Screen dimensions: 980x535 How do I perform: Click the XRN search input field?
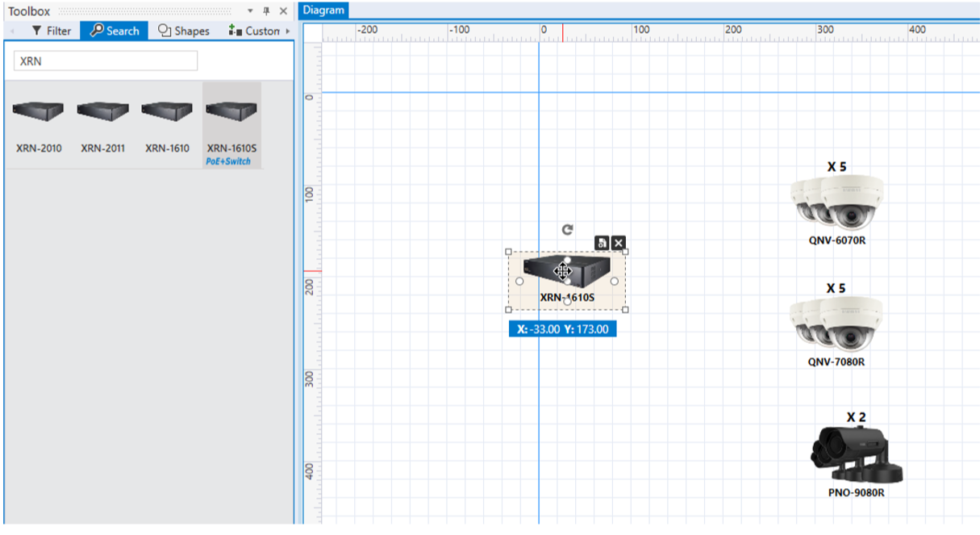(106, 61)
